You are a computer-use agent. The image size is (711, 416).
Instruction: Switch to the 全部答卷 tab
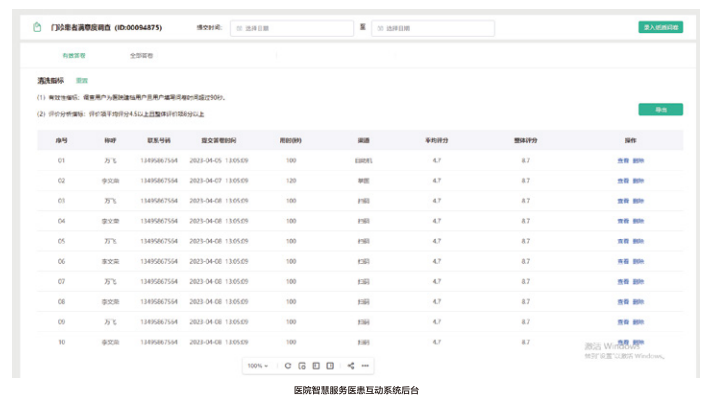pos(142,56)
